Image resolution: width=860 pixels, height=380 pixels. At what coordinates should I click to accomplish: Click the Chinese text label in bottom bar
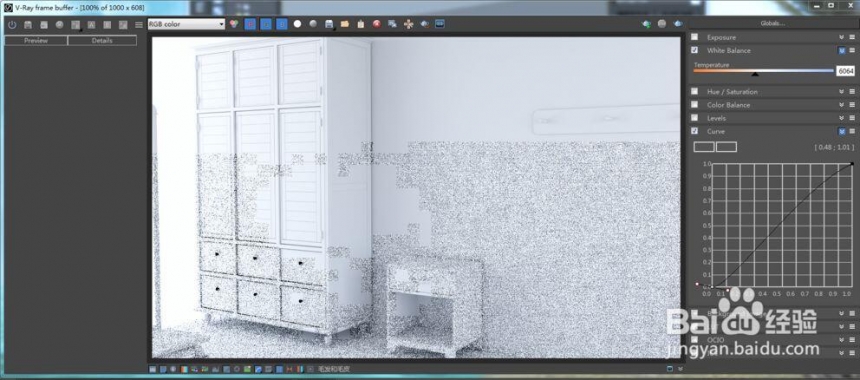pos(334,369)
